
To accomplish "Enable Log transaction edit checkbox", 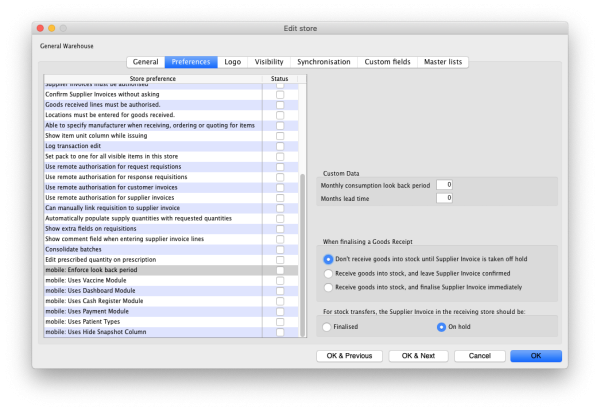I will [x=280, y=146].
